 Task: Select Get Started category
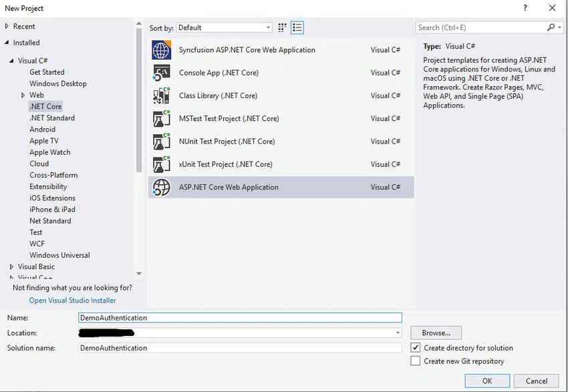point(47,72)
